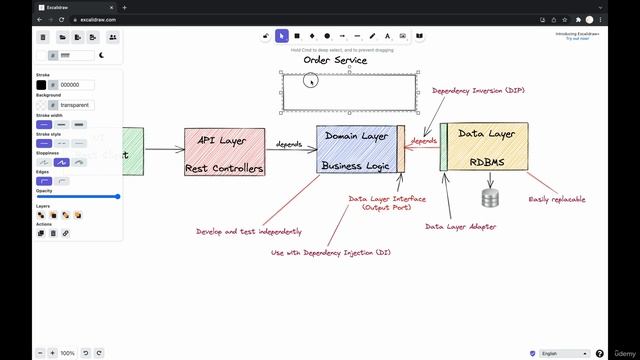Viewport: 640px width, 360px height.
Task: Click the Open folder icon
Action: point(62,38)
